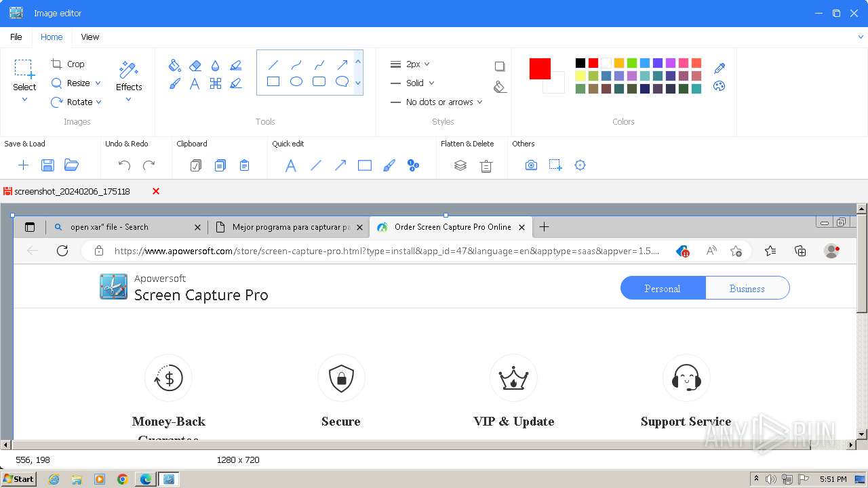Screen dimensions: 868x488
Task: Expand the shapes gallery down arrow
Action: pos(358,83)
